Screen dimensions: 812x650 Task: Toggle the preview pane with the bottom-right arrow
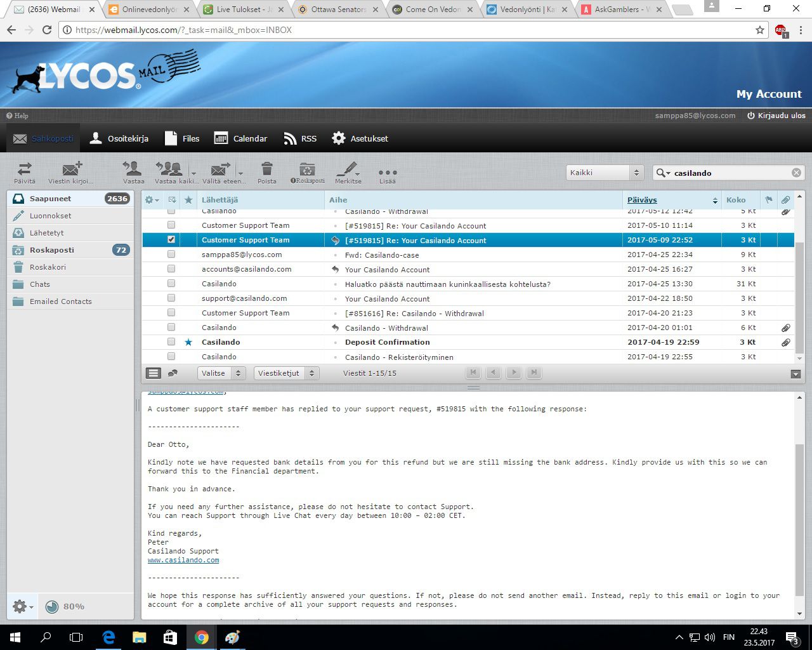click(x=796, y=375)
